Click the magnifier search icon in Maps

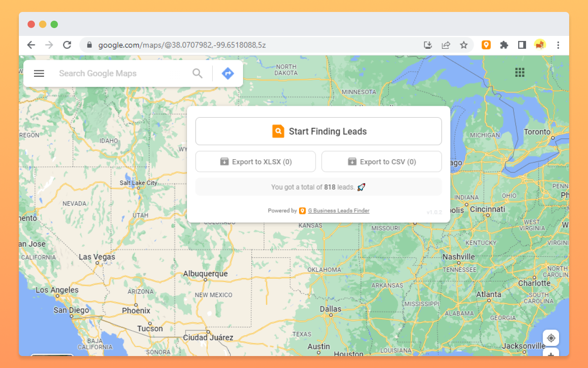point(198,73)
